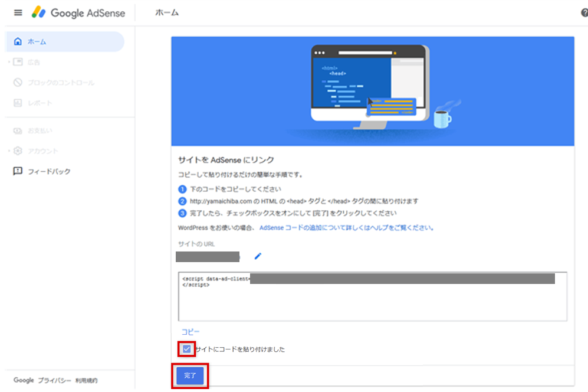Click inside the AdSense script code box

[372, 296]
